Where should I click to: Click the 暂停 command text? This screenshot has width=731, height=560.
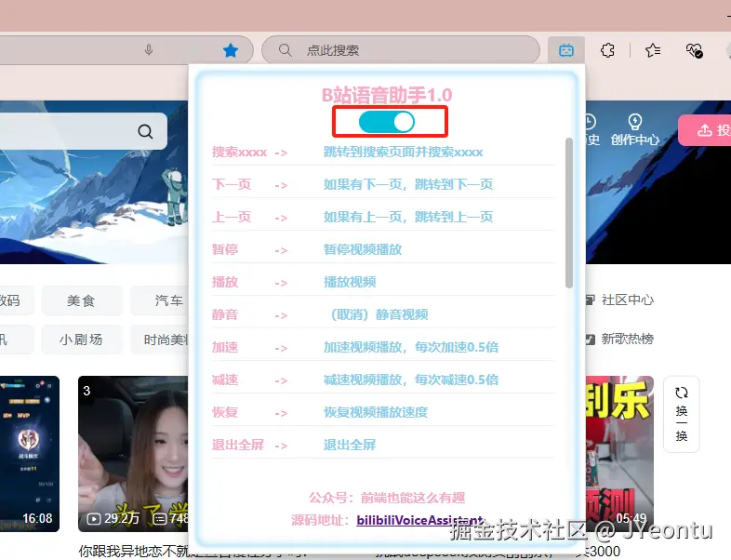pyautogui.click(x=225, y=249)
